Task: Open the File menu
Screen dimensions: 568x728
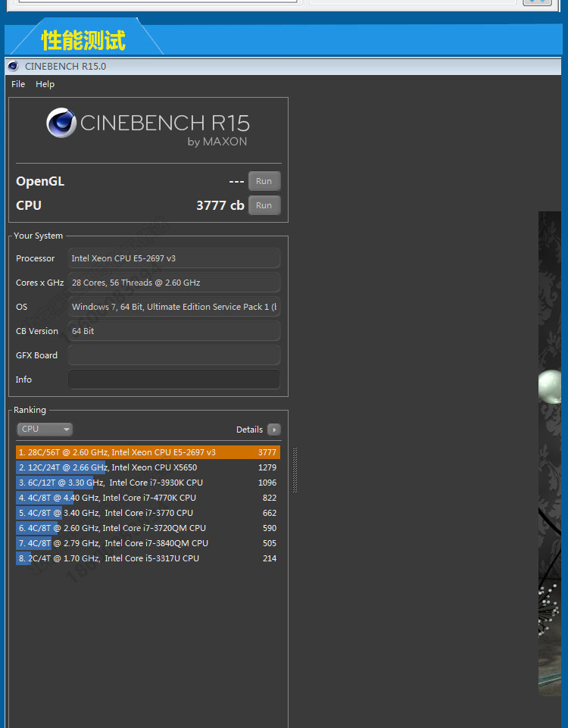Action: coord(18,84)
